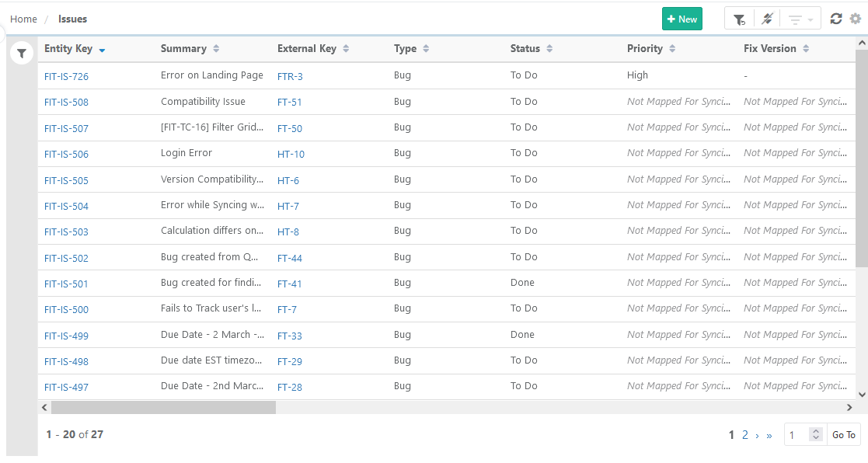Click the Fix Version sort icon
Screen dimensions: 868x463
click(805, 48)
